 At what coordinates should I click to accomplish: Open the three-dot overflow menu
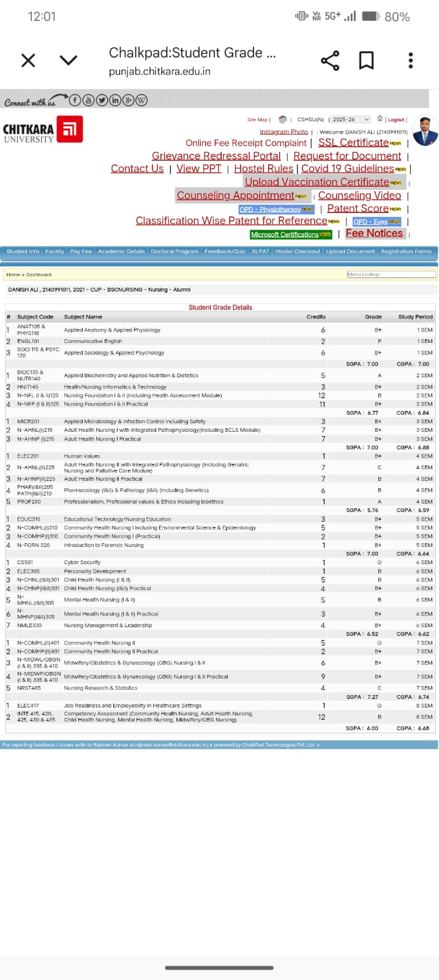[x=411, y=60]
